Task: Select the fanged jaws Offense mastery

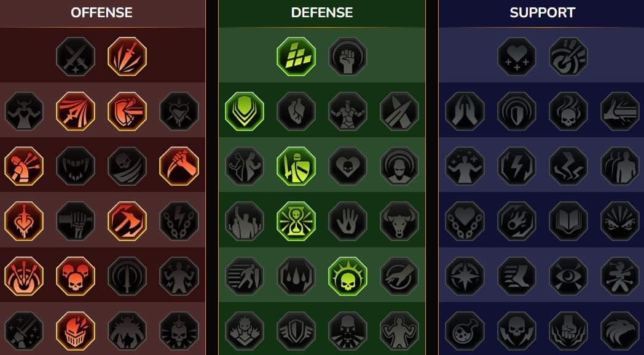Action: click(x=76, y=166)
